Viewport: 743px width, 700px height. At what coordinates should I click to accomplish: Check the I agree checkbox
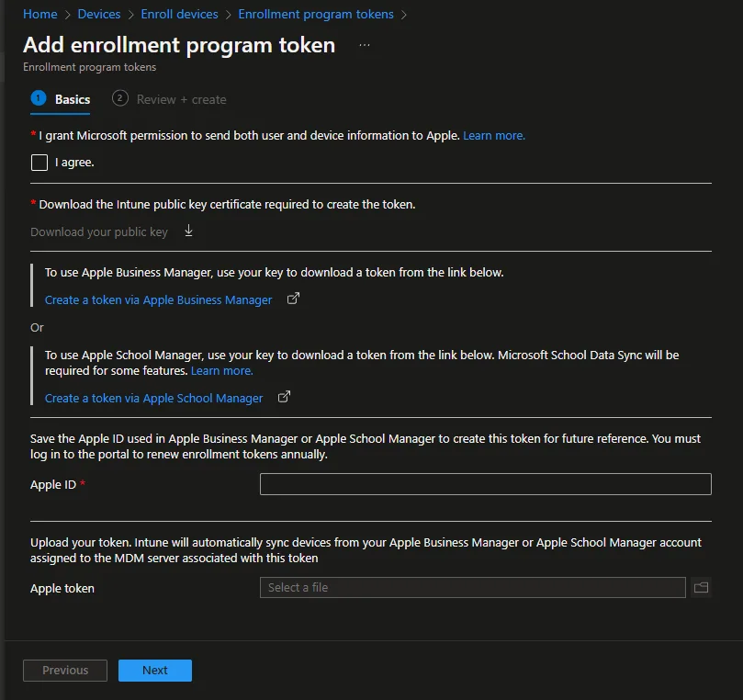(x=39, y=163)
